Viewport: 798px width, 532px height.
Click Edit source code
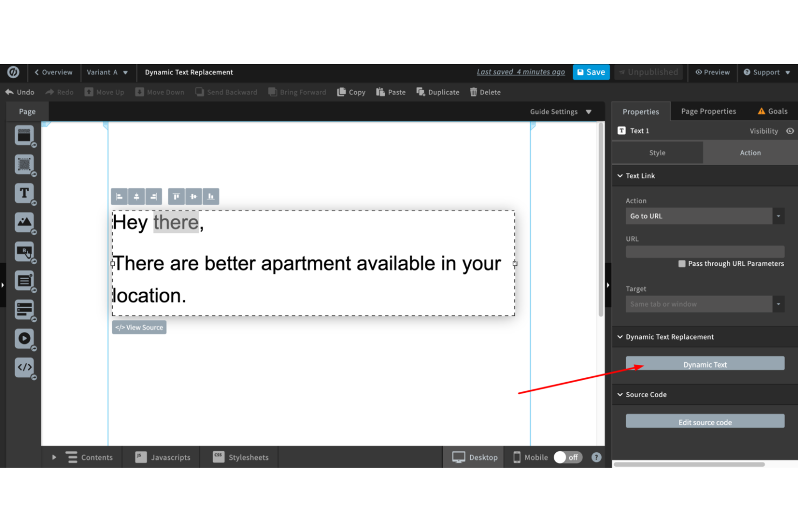pos(705,422)
